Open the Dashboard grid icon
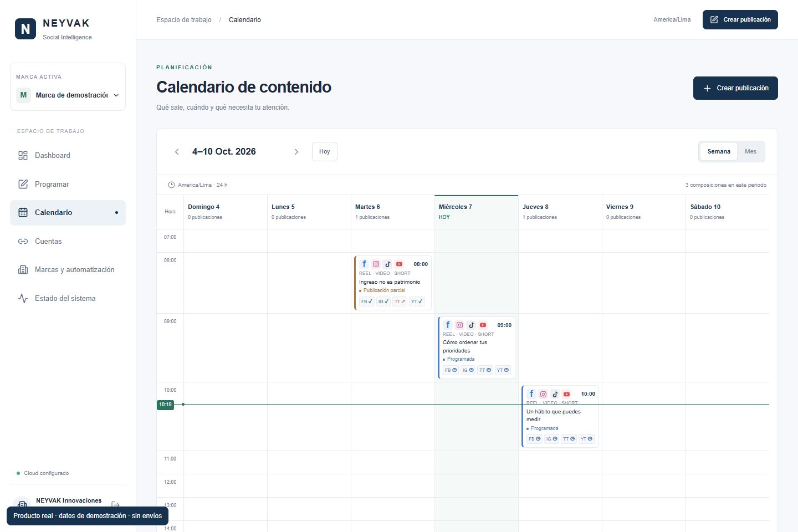Viewport: 798px width, 532px height. click(x=23, y=156)
